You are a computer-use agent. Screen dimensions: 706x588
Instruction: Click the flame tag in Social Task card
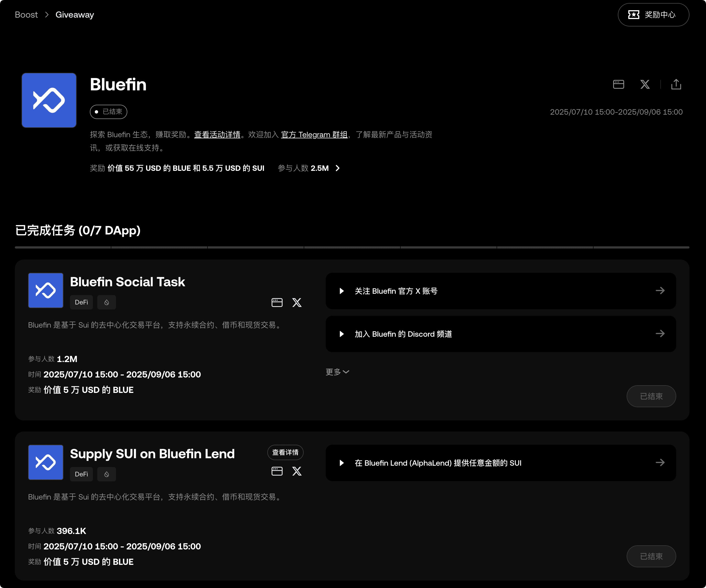[x=106, y=302]
